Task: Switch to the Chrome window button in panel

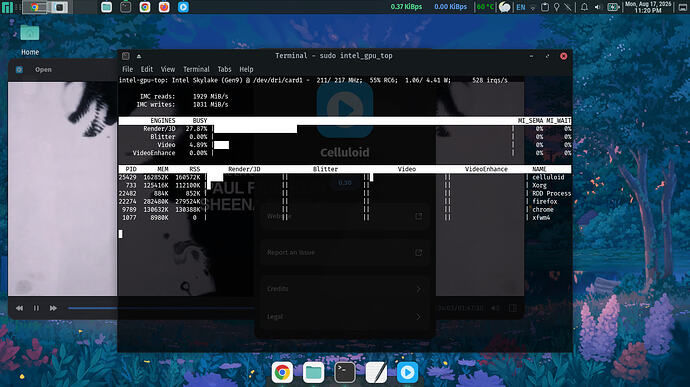Action: tap(34, 7)
